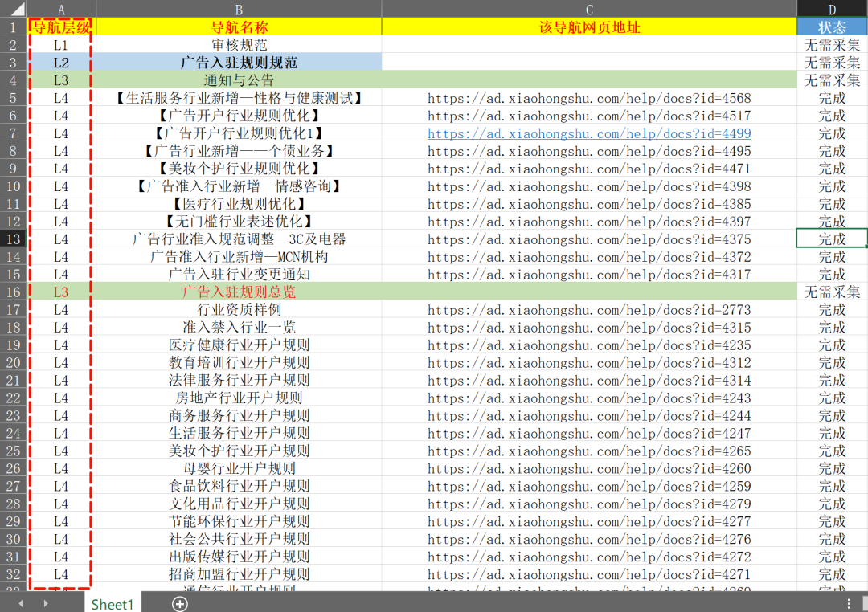Viewport: 868px width, 612px height.
Task: Switch to the Sheet1 tab
Action: tap(112, 604)
